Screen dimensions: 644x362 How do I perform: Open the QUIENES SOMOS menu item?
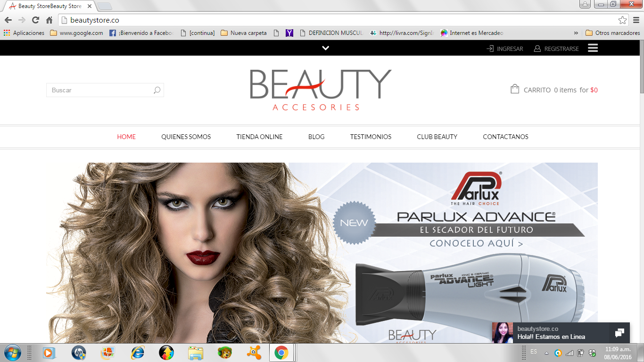click(186, 137)
